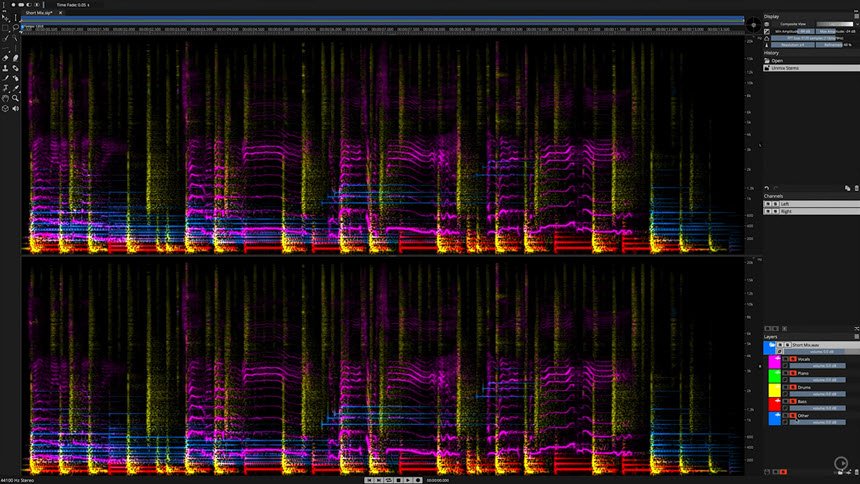Select the lasso selection tool
860x484 pixels.
click(x=15, y=27)
